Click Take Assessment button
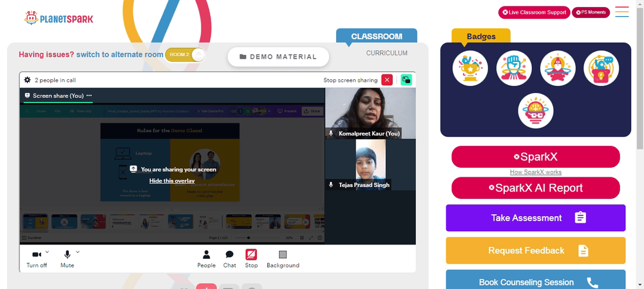Screen dimensions: 644x289 536,218
